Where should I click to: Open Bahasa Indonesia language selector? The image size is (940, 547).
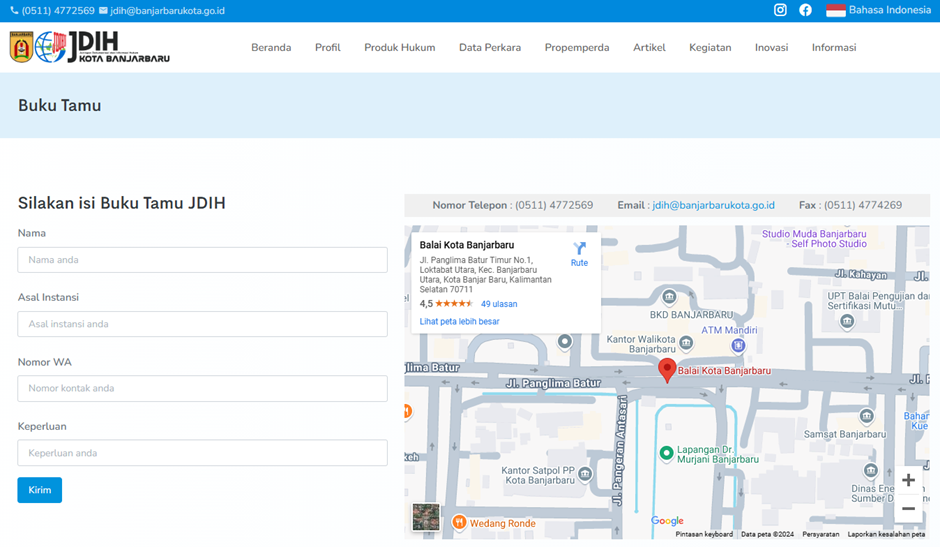click(x=878, y=10)
